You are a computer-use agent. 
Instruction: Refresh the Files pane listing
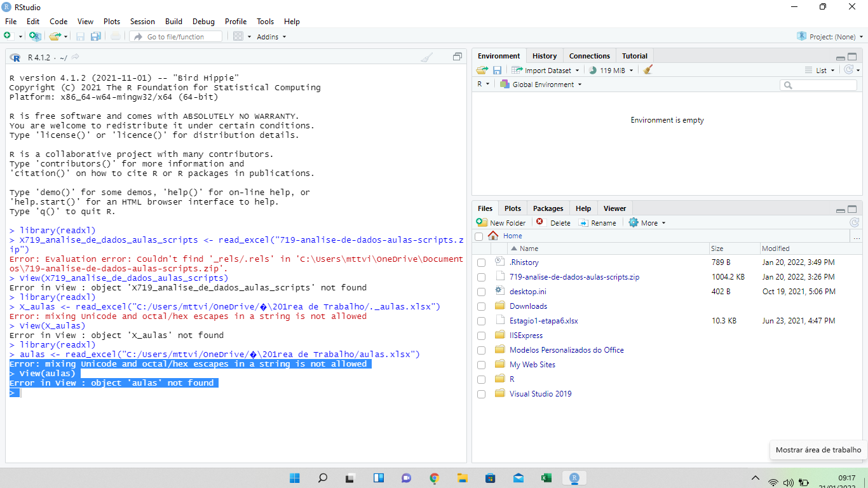pos(854,222)
